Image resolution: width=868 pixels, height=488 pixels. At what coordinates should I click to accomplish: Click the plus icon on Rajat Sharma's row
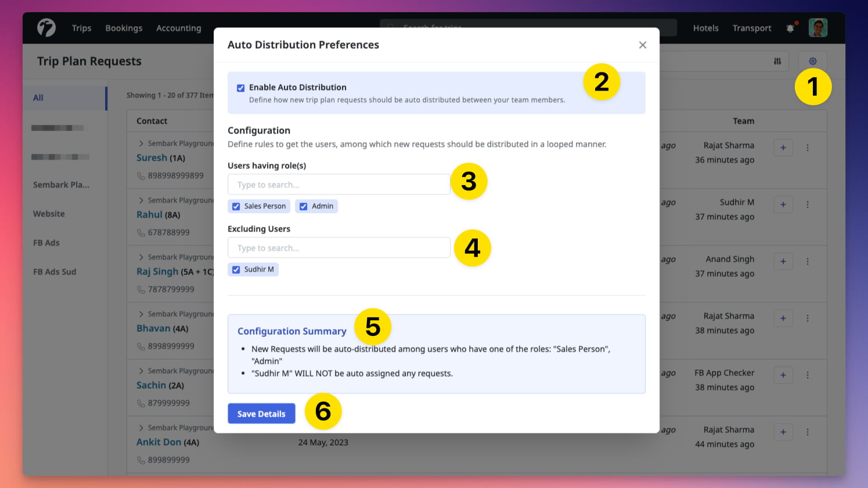click(x=783, y=147)
